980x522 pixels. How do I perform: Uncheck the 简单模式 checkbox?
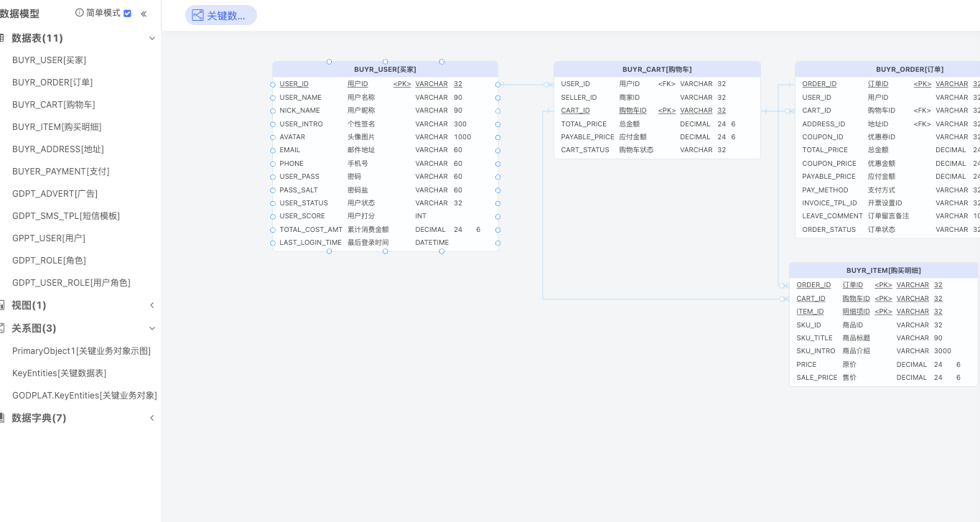(x=128, y=13)
